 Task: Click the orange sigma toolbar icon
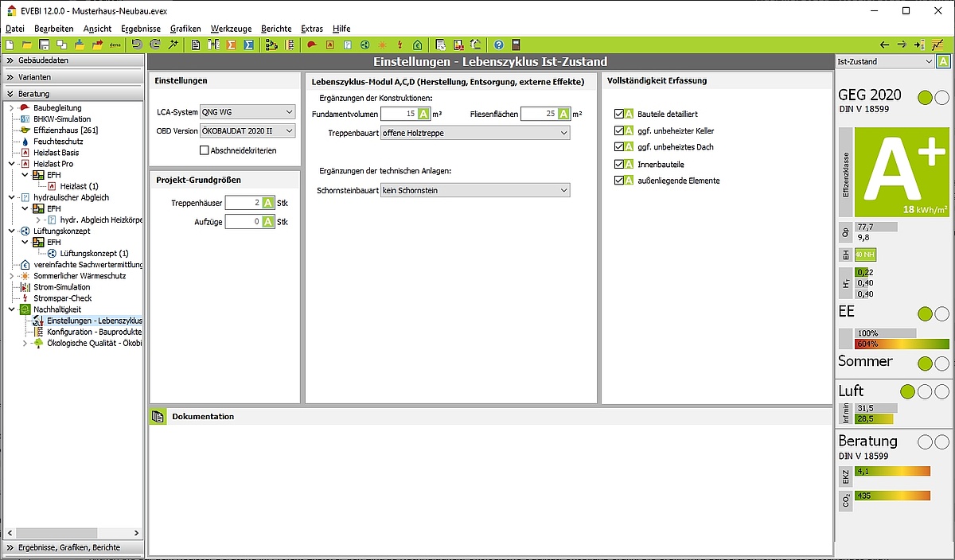coord(231,45)
